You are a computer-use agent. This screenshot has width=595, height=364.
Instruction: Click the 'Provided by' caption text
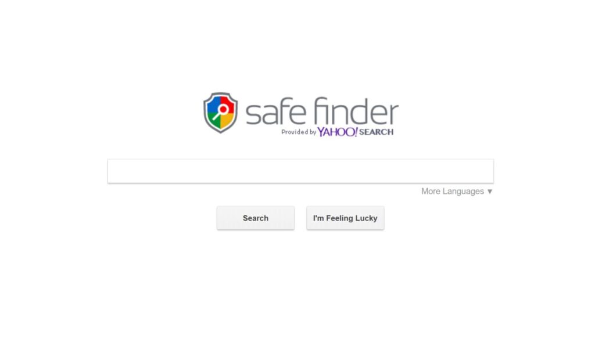(299, 132)
